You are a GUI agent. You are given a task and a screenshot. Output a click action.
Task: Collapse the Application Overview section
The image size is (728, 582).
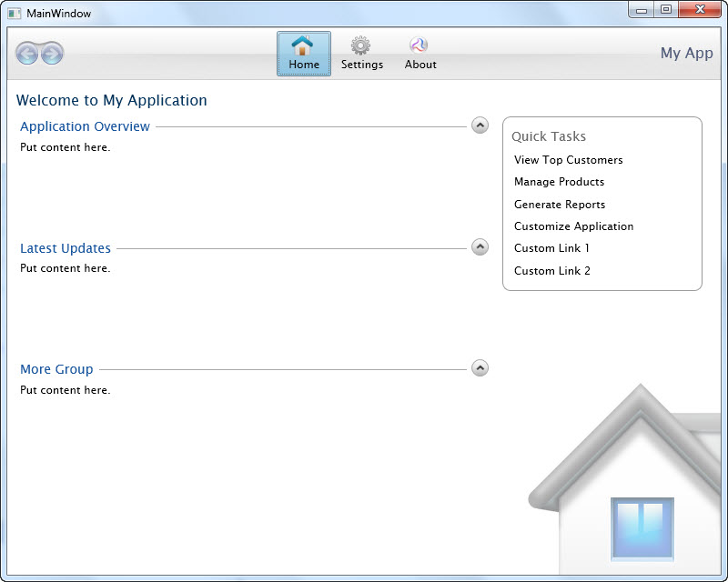(480, 125)
